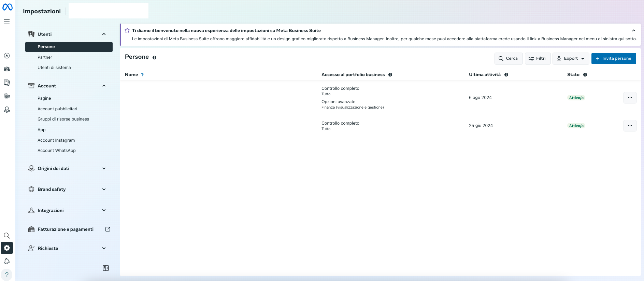Screen dimensions: 644x281
Task: Open the hamburger menu icon
Action: coord(7,22)
